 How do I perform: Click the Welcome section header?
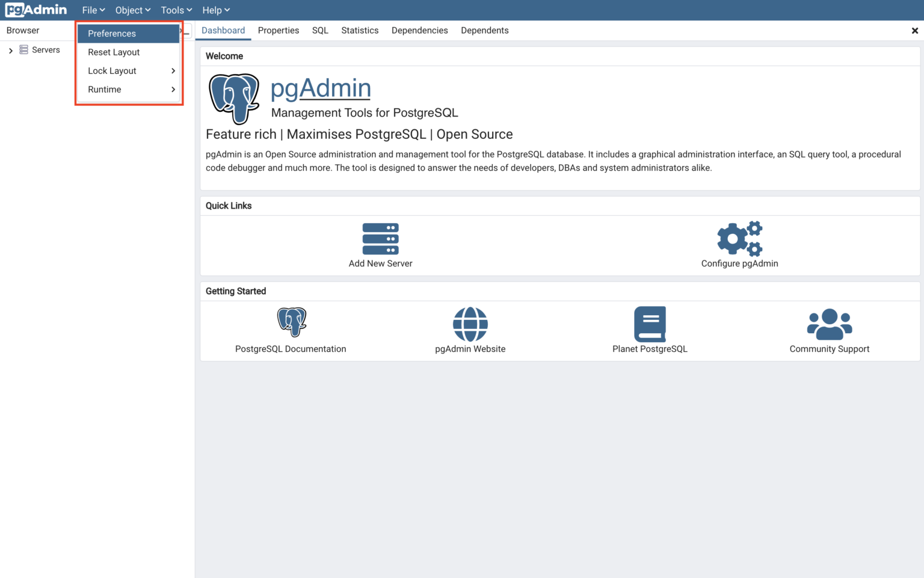click(224, 56)
